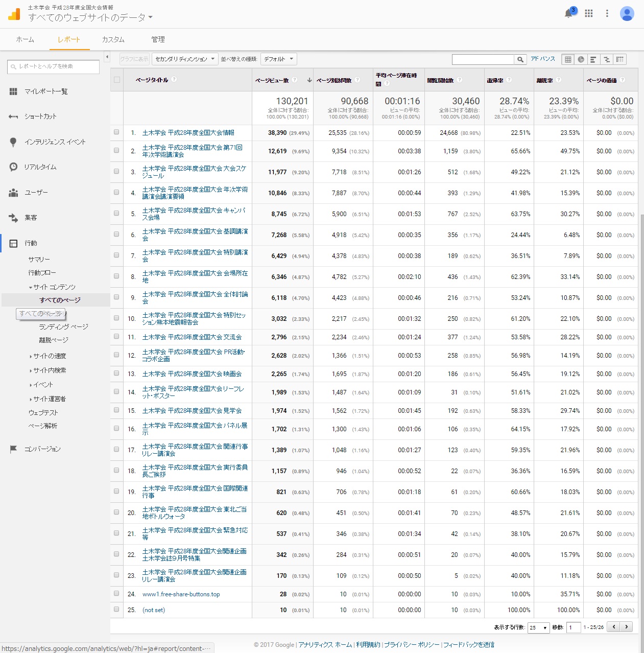Open リアルタイム reports
The image size is (644, 653).
click(40, 167)
